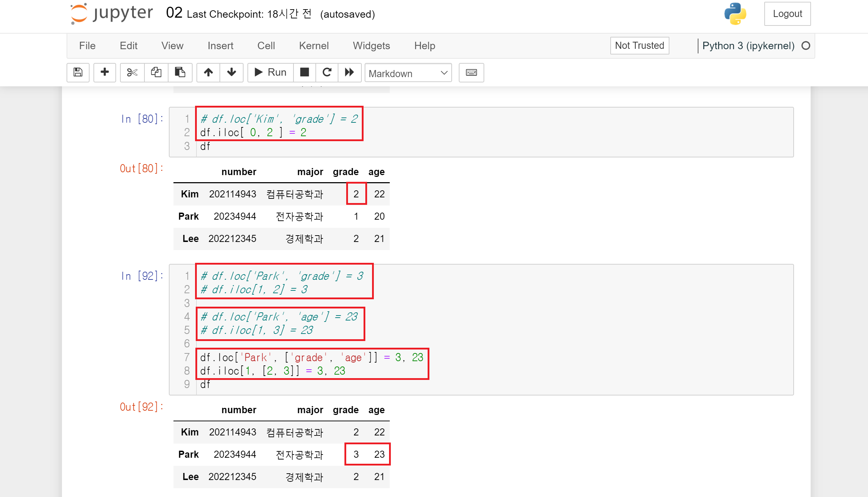
Task: Open the Kernel menu
Action: pos(314,46)
